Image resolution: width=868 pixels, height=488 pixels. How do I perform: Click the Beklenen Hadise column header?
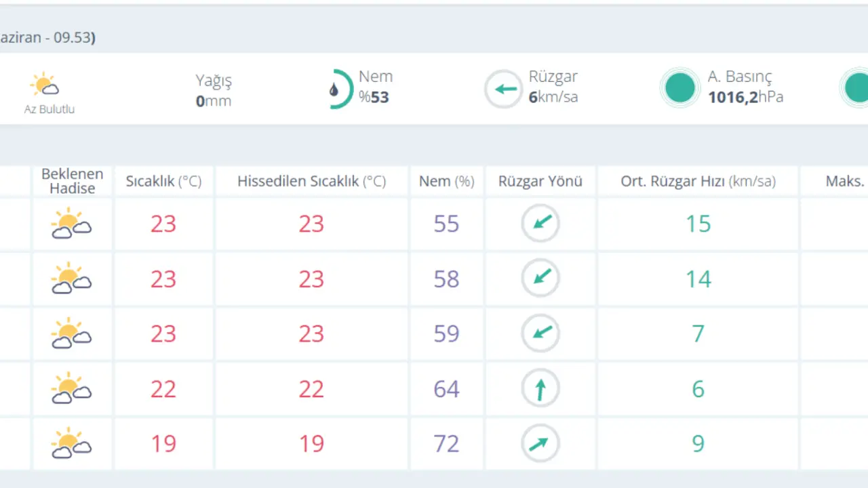tap(72, 181)
